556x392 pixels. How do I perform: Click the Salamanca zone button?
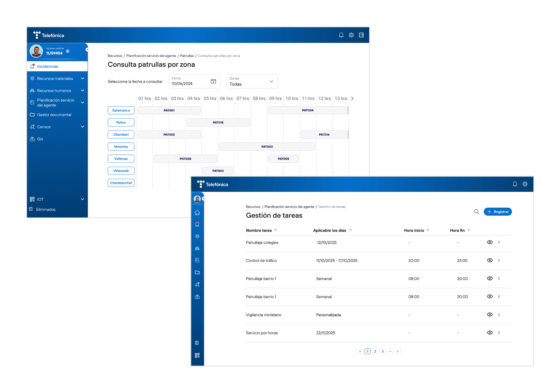pos(121,110)
